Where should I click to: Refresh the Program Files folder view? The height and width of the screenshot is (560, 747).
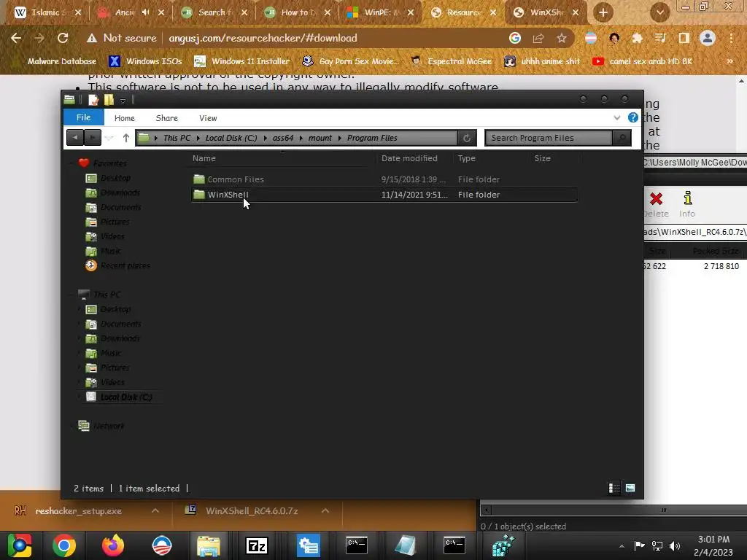[x=467, y=138]
